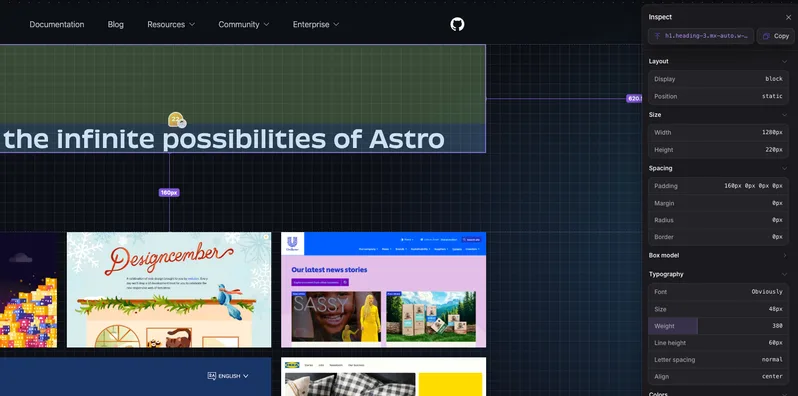
Task: Collapse the Spacing section
Action: point(784,168)
